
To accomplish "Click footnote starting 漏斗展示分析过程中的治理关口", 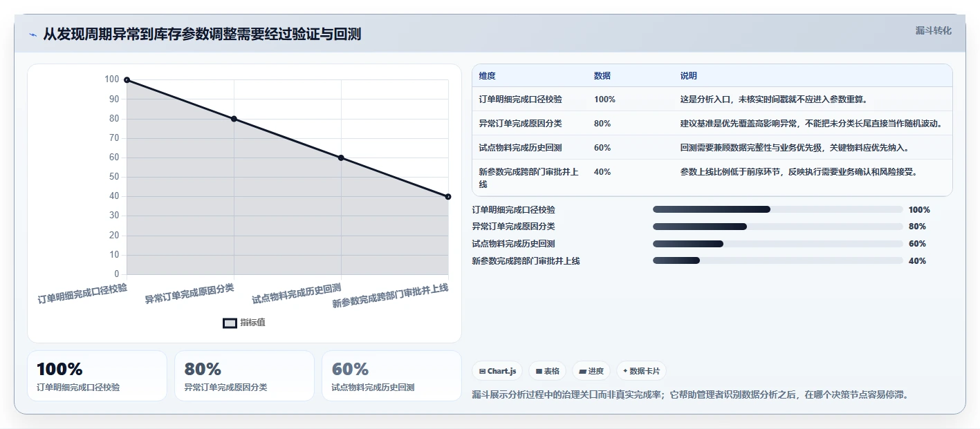I will tap(690, 395).
